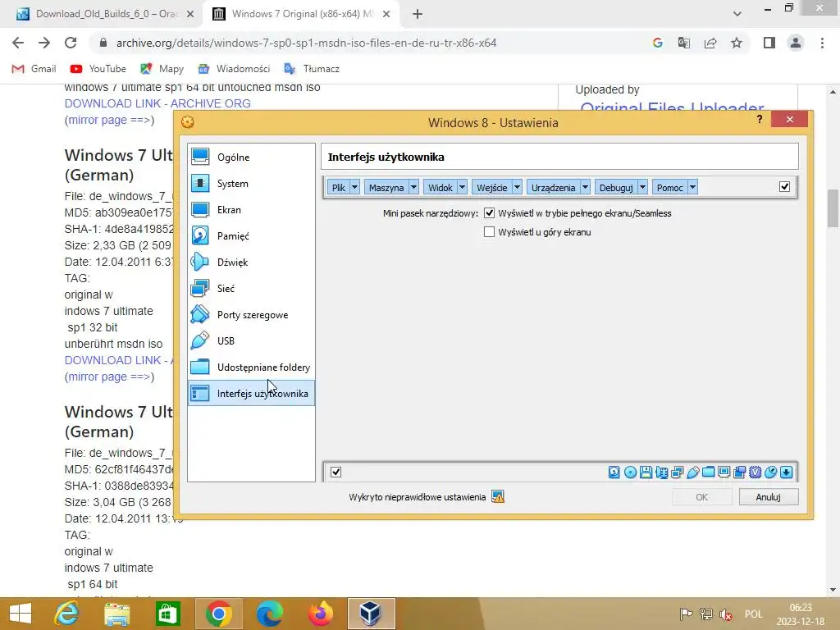Expand the Widok menu dropdown arrow
This screenshot has height=630, width=840.
(x=463, y=188)
